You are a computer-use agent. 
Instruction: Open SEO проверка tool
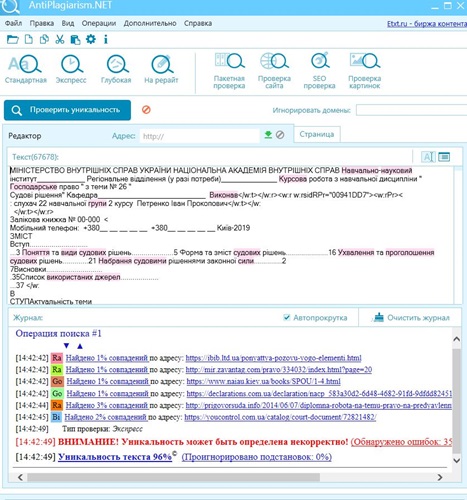(x=319, y=71)
